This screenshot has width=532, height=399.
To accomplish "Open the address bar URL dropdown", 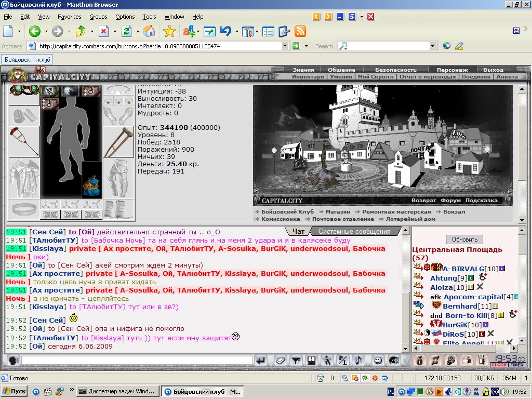I will pyautogui.click(x=285, y=46).
